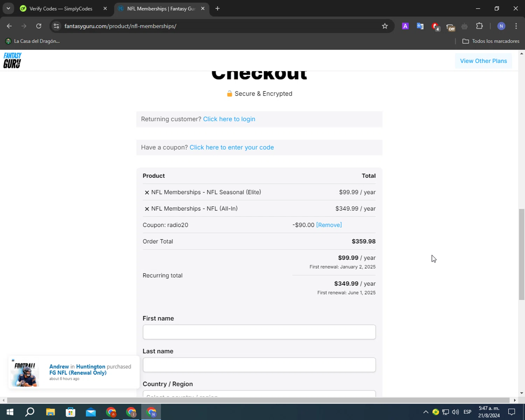Open the volume control in tray
This screenshot has width=525, height=420.
455,412
